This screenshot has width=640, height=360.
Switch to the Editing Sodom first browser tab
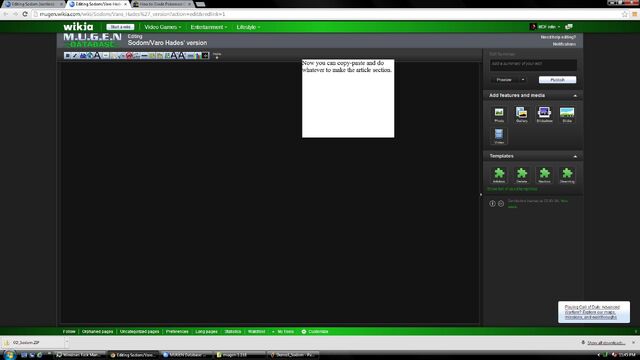click(33, 4)
